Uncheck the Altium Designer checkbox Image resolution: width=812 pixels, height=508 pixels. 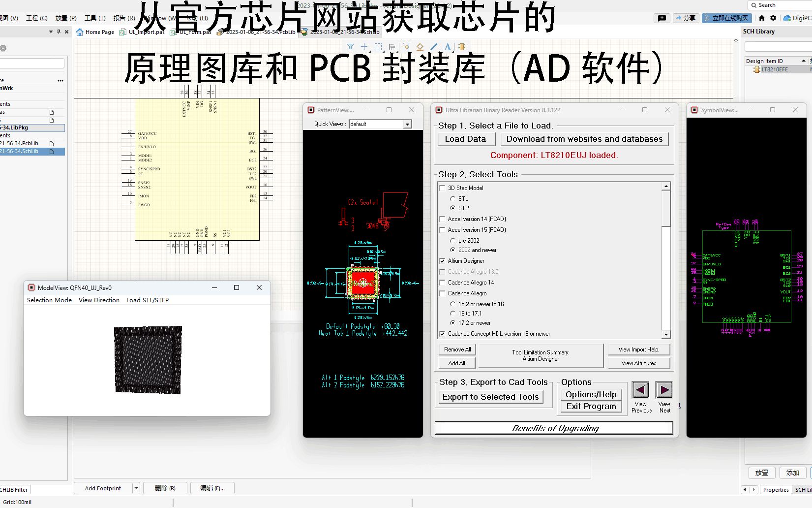(x=442, y=261)
